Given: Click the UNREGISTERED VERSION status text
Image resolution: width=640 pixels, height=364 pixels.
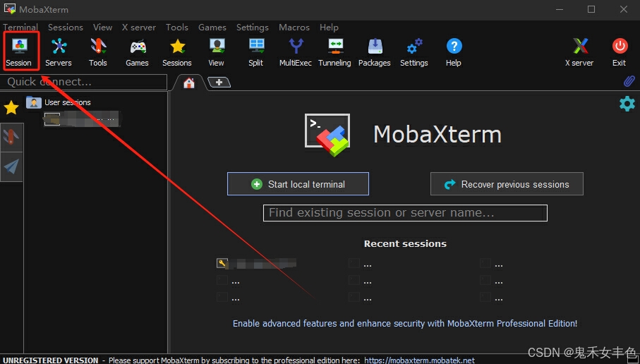Looking at the screenshot, I should point(51,360).
